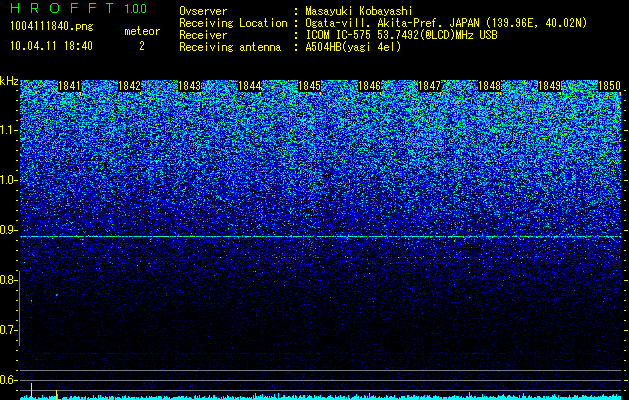
Task: Select antenna value A504HB(yagi 4el)
Action: pyautogui.click(x=353, y=47)
